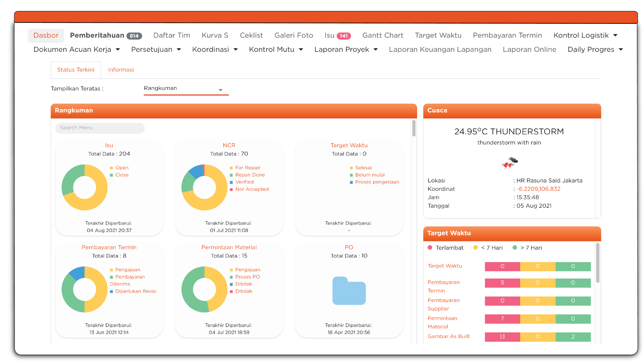The width and height of the screenshot is (644, 362).
Task: Toggle the Not Accepted legend in NCR
Action: click(249, 189)
